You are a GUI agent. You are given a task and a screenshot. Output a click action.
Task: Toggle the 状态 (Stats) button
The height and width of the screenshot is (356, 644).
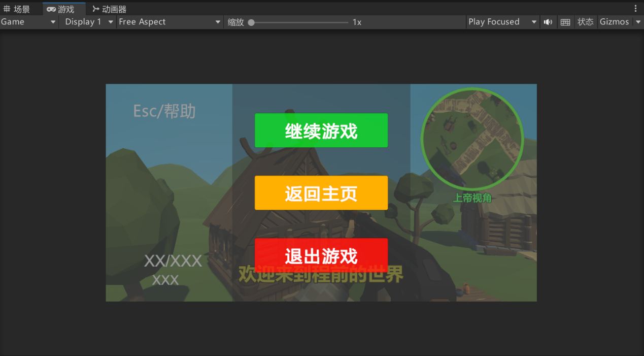585,22
